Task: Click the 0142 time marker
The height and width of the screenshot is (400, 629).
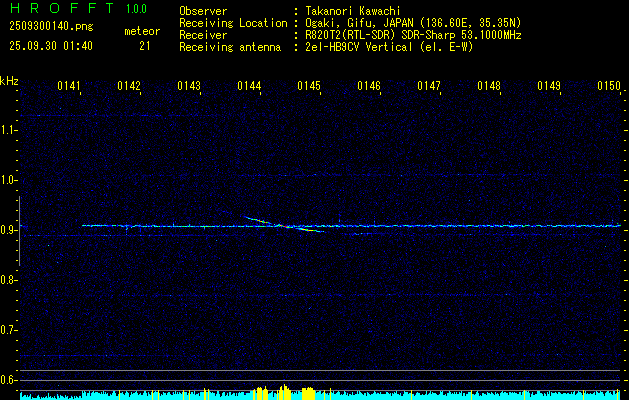Action: pyautogui.click(x=129, y=86)
